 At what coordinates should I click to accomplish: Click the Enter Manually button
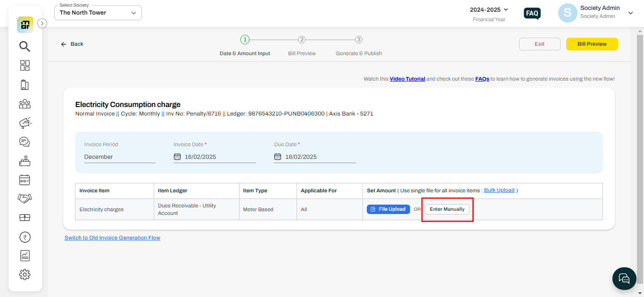[x=447, y=209]
